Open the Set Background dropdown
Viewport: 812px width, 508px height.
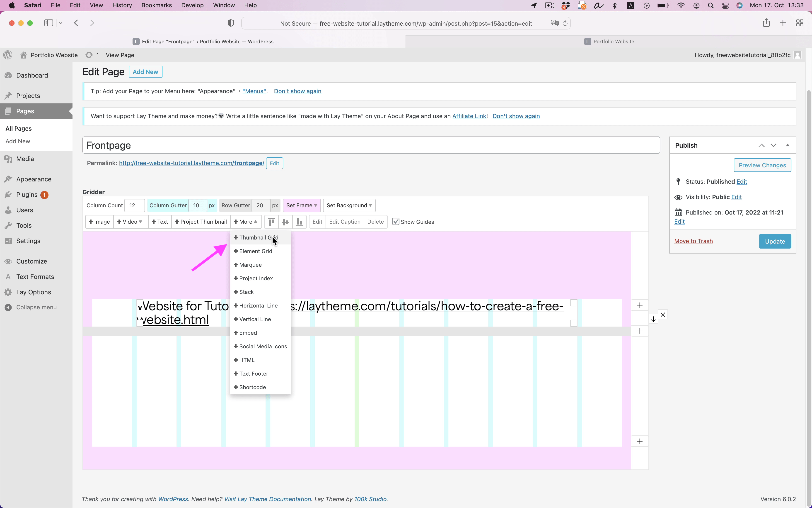349,205
